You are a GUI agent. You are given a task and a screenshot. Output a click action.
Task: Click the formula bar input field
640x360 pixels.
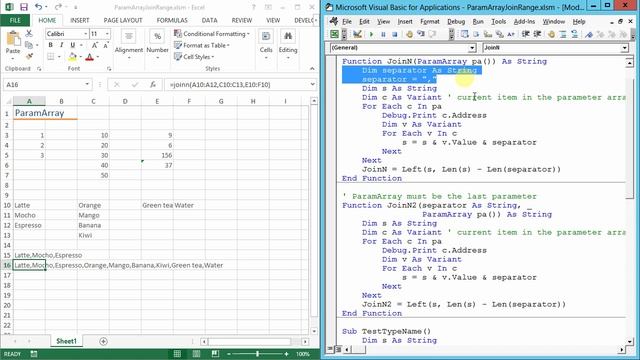tap(238, 84)
